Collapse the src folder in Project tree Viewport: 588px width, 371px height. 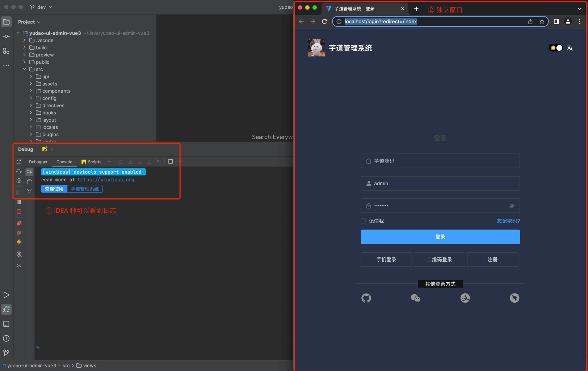point(25,69)
